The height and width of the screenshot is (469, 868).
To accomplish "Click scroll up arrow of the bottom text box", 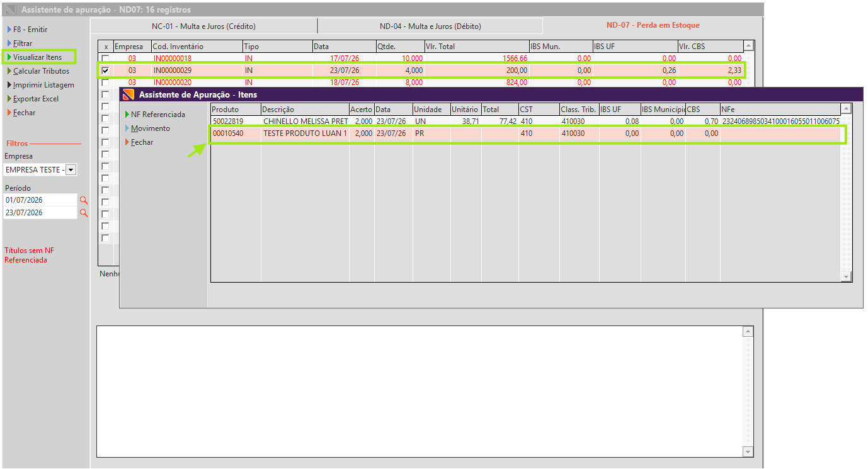I will coord(748,331).
